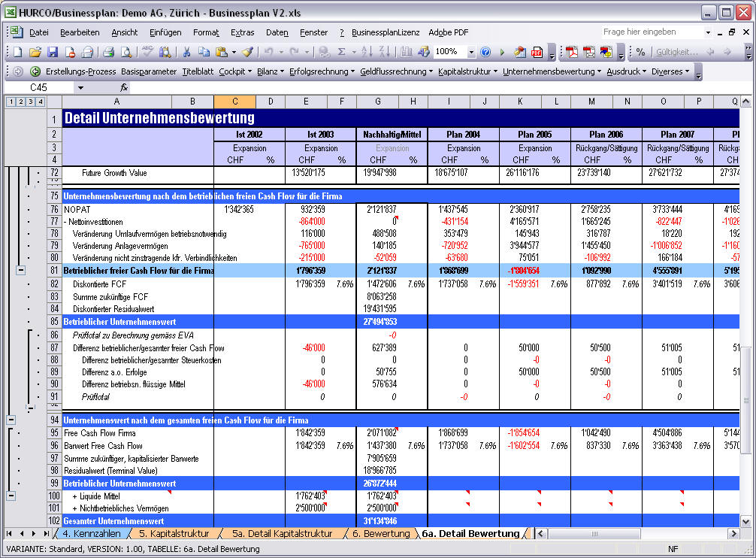The width and height of the screenshot is (756, 558).
Task: Open the Erfolgsrechnung dropdown menu
Action: coord(322,72)
